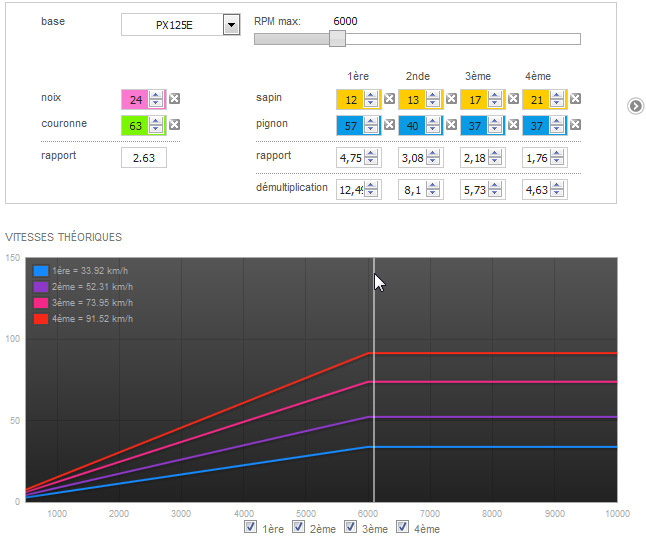Click legend text 4ème = 91.52 km/h
This screenshot has height=543, width=646.
point(93,319)
